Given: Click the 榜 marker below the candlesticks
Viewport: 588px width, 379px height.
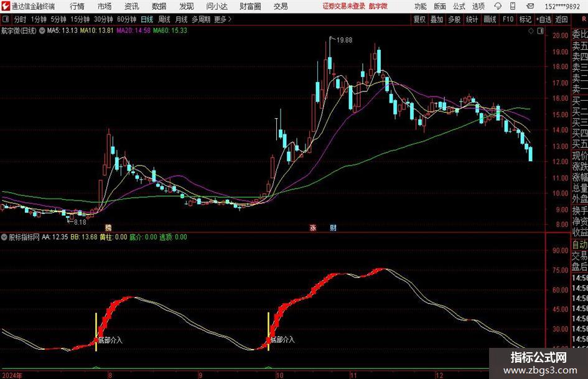Looking at the screenshot, I should 108,227.
